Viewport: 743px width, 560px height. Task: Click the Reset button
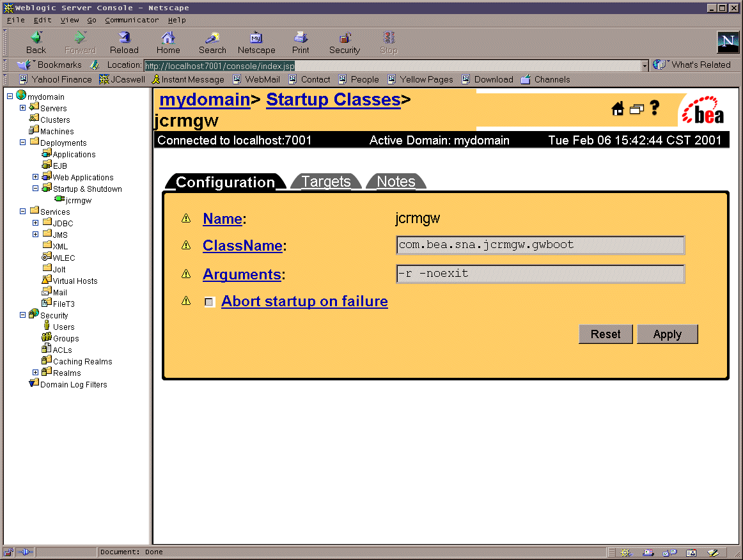coord(606,334)
